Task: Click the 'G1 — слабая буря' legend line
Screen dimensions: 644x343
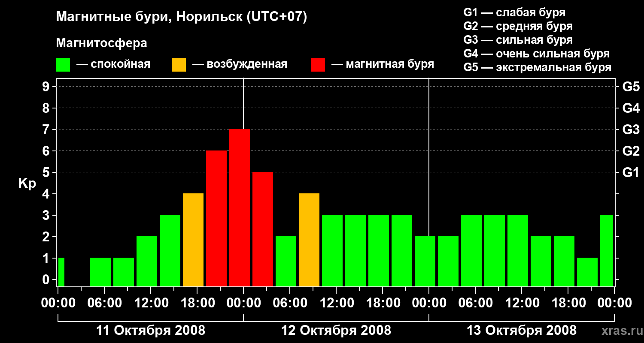Action: (x=514, y=12)
